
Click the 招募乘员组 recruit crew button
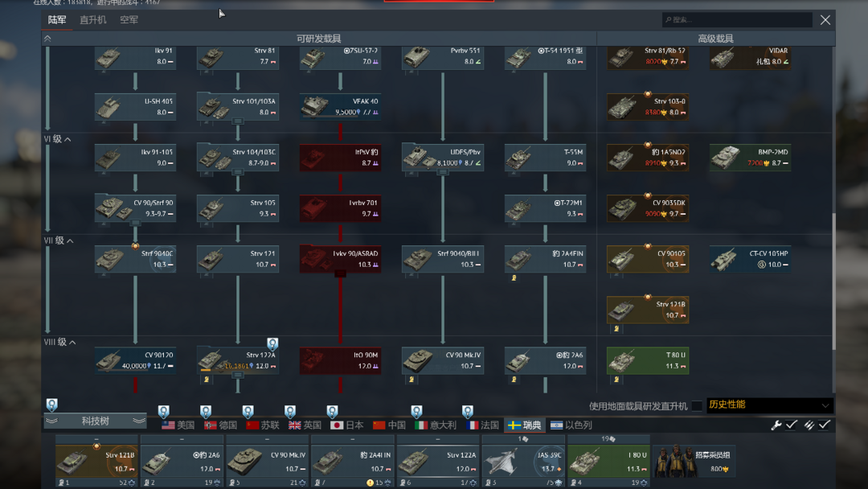(x=694, y=461)
